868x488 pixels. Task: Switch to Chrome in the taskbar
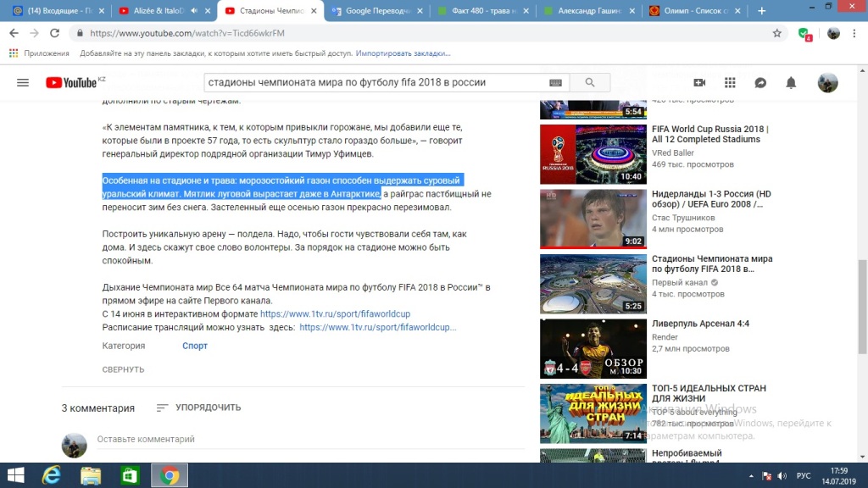click(x=170, y=475)
